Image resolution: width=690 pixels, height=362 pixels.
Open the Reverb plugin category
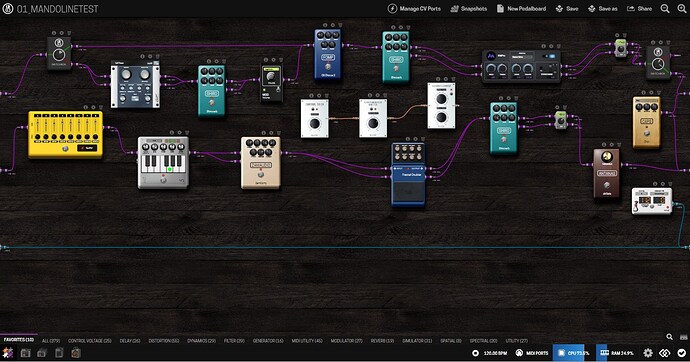(x=382, y=340)
